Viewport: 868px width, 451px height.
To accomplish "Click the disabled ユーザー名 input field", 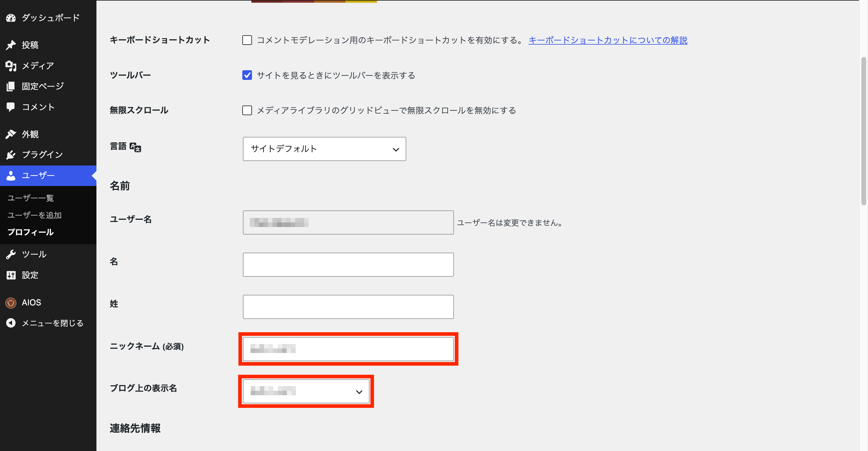I will coord(348,222).
